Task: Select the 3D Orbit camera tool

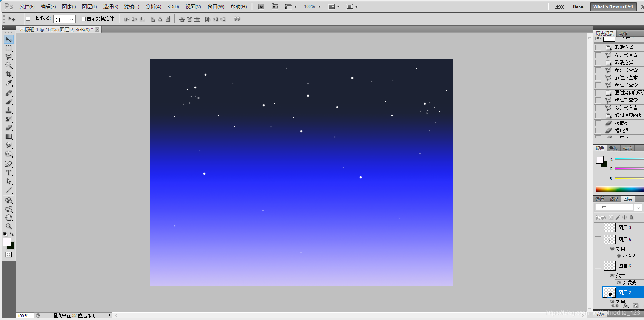Action: coord(9,209)
